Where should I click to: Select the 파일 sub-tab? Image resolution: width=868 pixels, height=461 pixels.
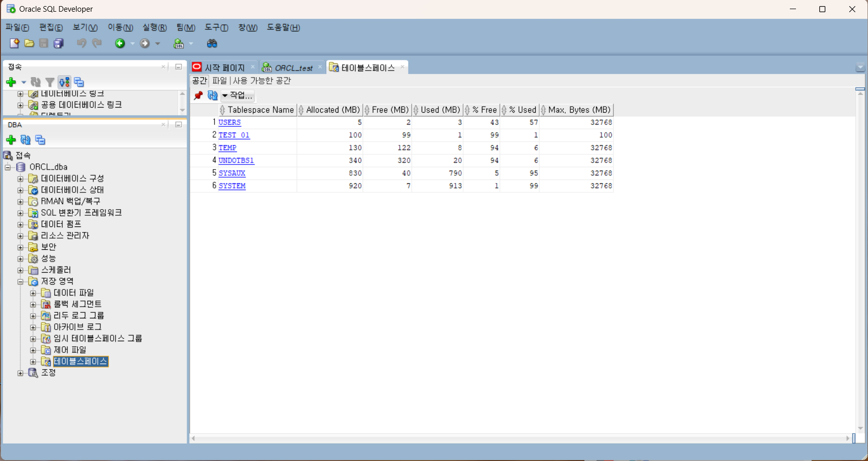point(220,81)
